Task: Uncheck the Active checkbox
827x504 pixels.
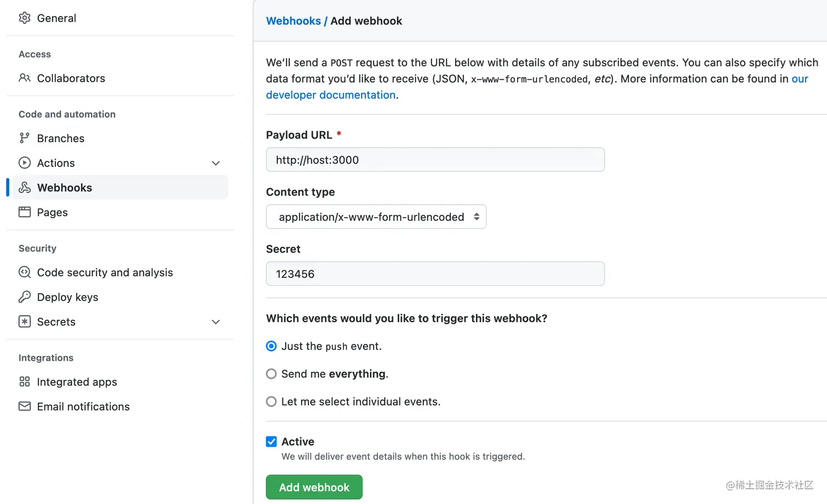Action: click(x=271, y=442)
